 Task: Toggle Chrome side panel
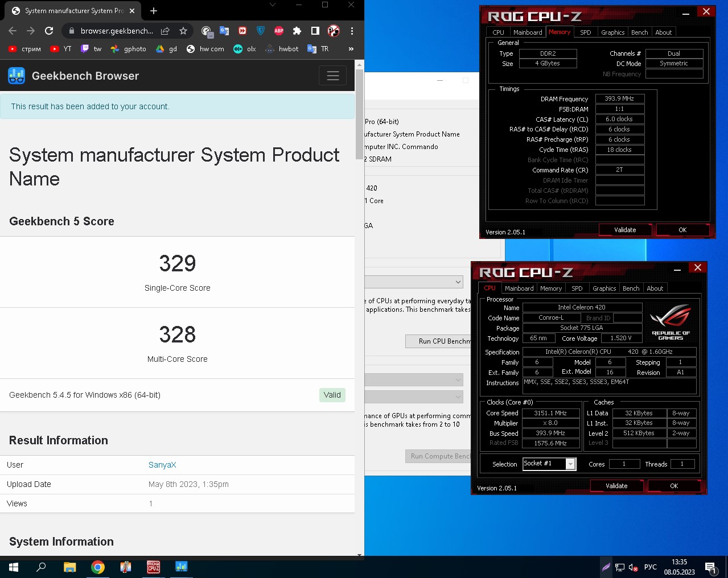coord(315,31)
